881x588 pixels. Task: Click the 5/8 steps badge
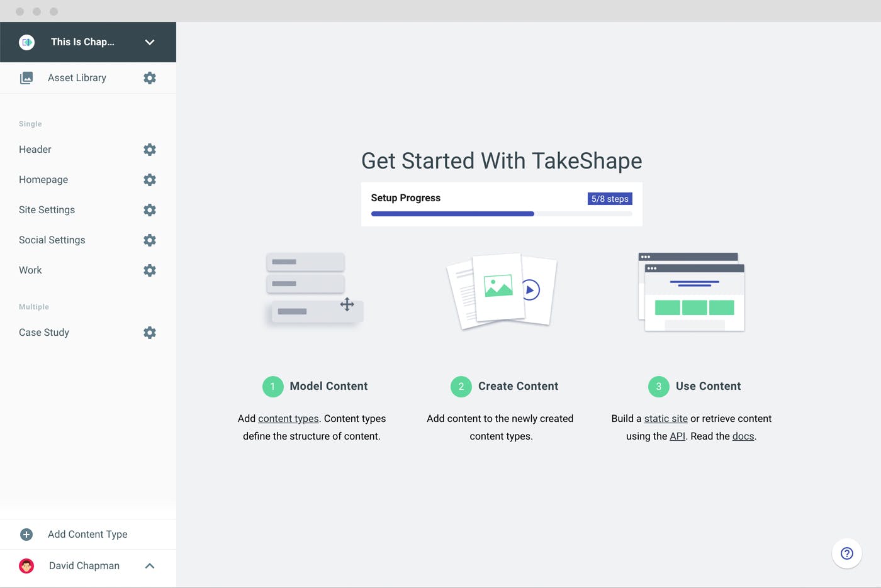[610, 199]
